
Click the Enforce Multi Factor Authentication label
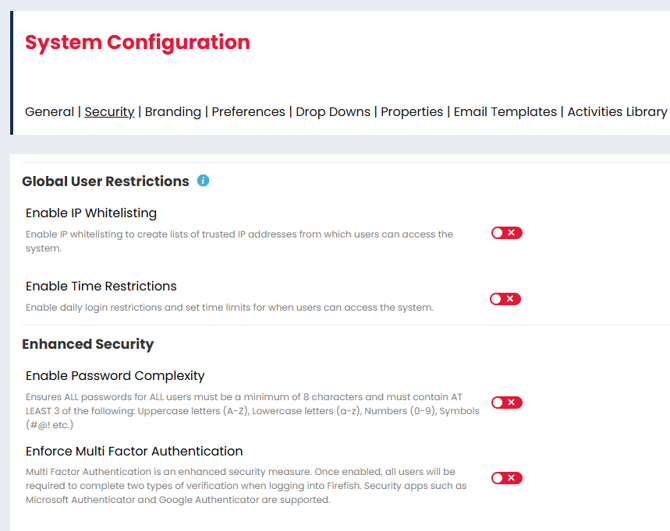(134, 451)
